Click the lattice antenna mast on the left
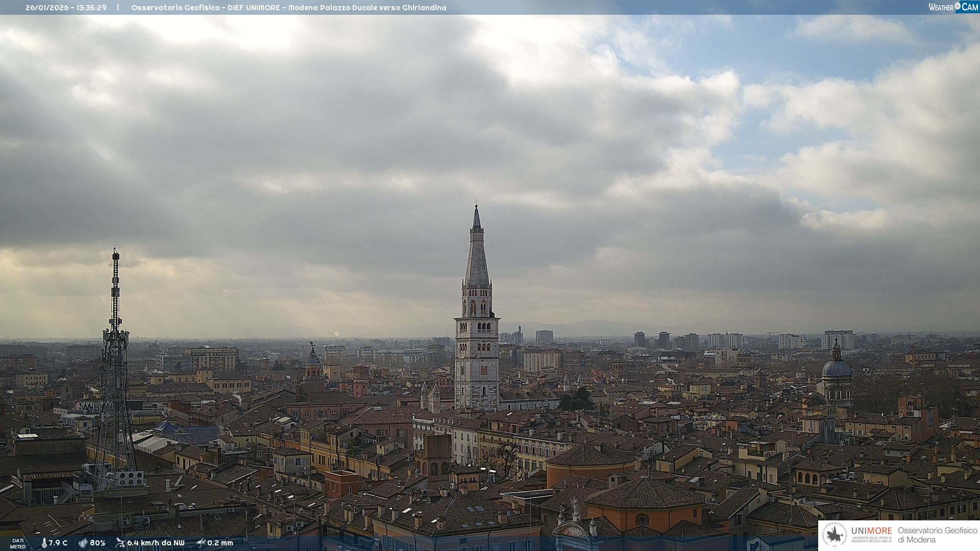The image size is (980, 551). click(115, 357)
